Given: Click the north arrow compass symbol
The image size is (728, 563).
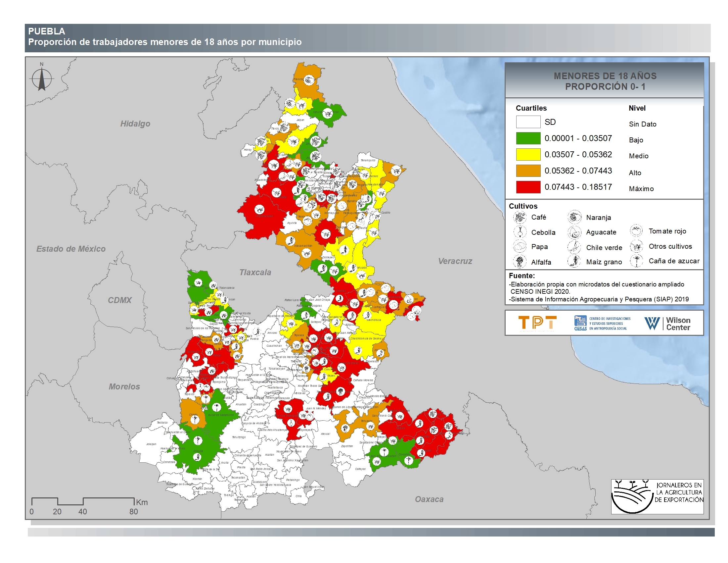Looking at the screenshot, I should pyautogui.click(x=42, y=79).
